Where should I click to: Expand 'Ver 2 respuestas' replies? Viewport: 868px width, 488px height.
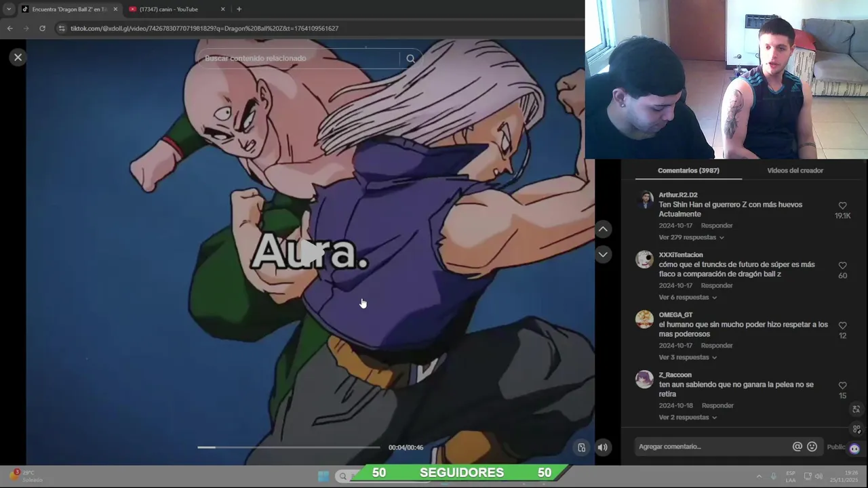click(x=688, y=418)
